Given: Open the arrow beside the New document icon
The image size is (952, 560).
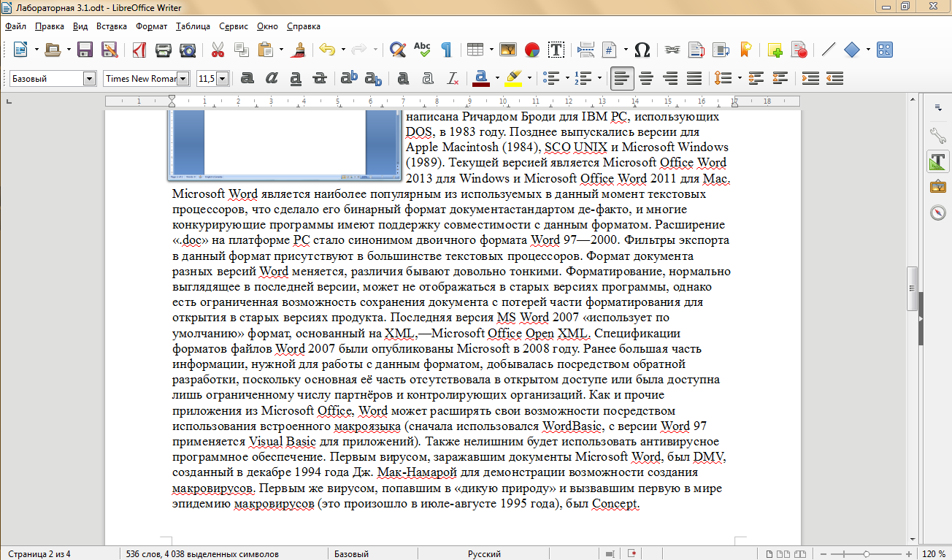Looking at the screenshot, I should tap(36, 50).
